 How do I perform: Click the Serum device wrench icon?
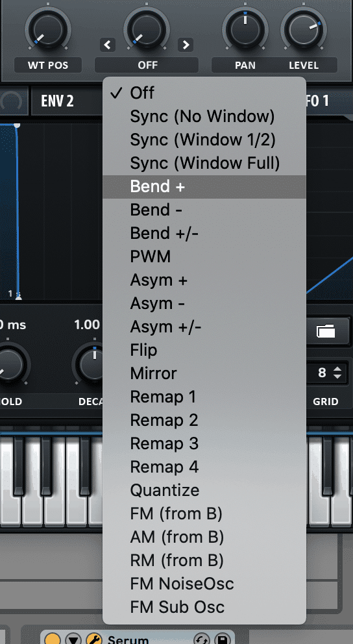coord(94,639)
